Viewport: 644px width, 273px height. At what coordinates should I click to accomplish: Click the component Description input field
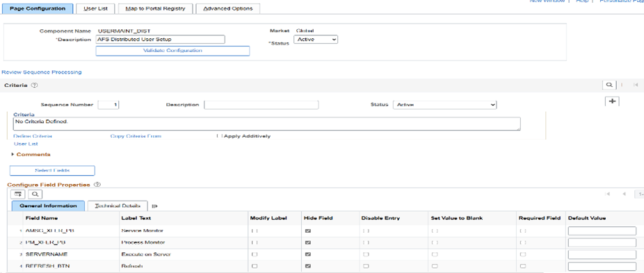160,40
